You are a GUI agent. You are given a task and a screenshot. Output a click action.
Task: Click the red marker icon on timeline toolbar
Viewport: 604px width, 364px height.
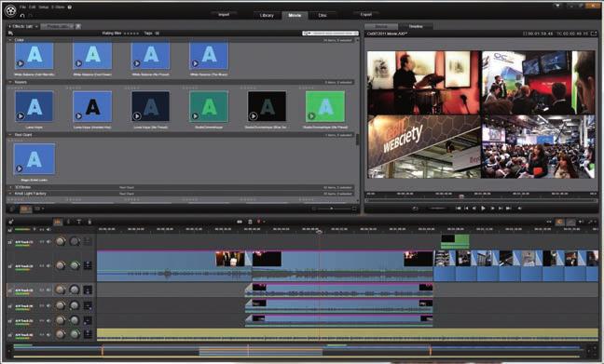(258, 222)
